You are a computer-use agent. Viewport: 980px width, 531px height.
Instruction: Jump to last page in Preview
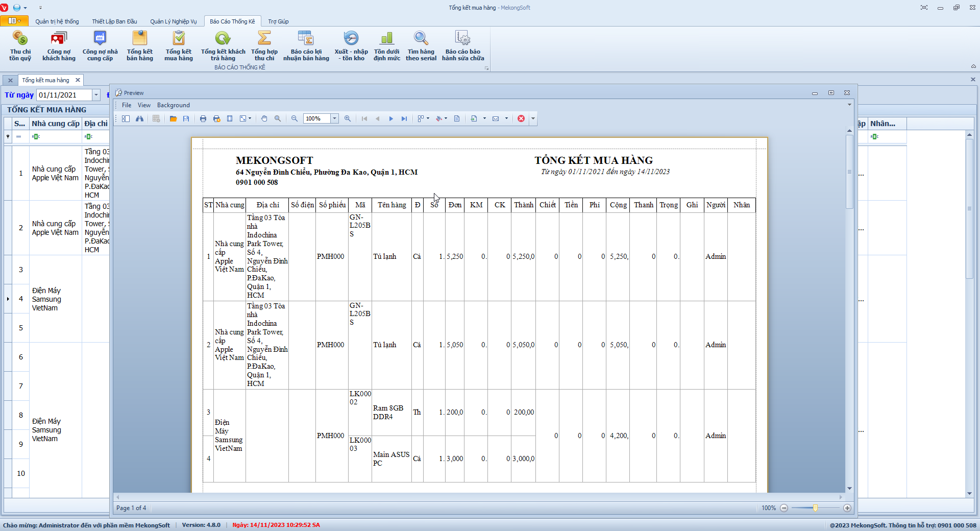(404, 118)
